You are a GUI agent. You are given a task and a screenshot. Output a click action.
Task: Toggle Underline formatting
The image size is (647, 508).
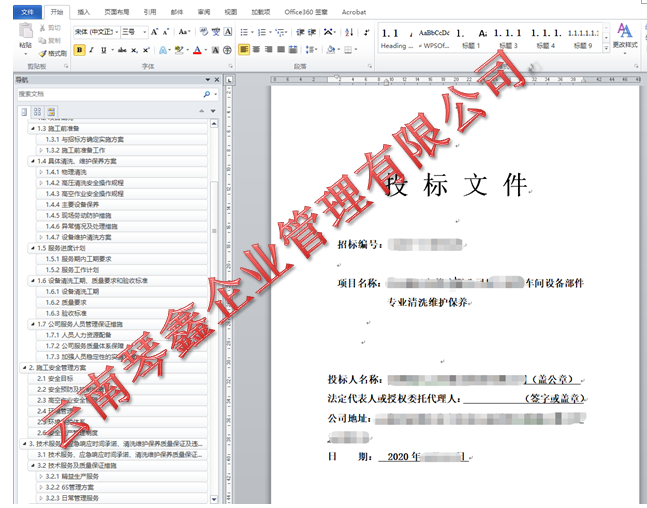tap(104, 50)
